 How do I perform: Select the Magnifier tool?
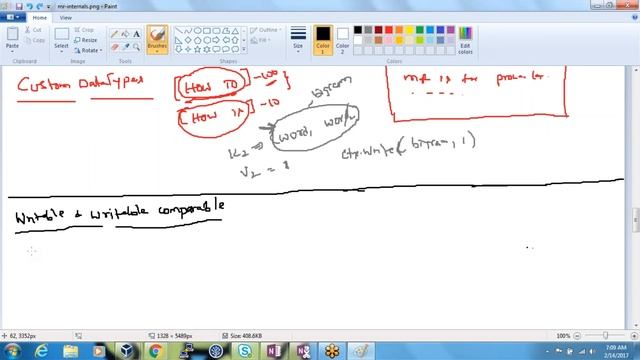click(x=136, y=47)
